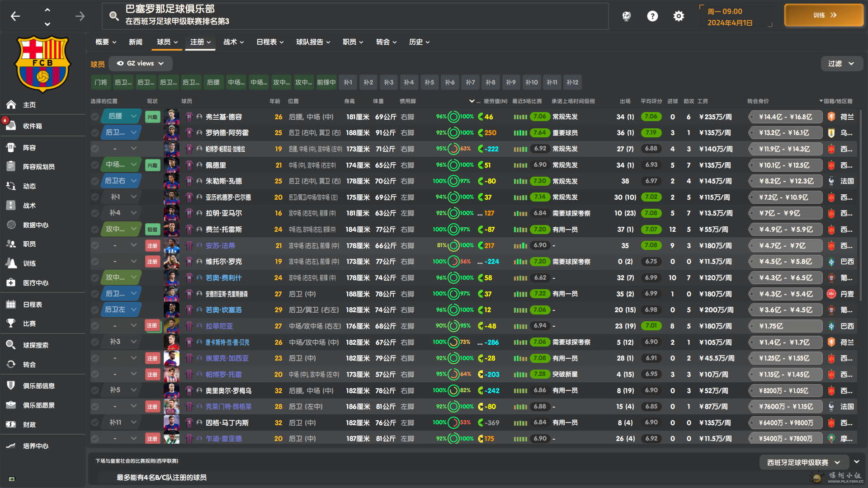Tick the checkbox for 因格·马丁内斯
This screenshot has height=488, width=868.
click(x=94, y=422)
